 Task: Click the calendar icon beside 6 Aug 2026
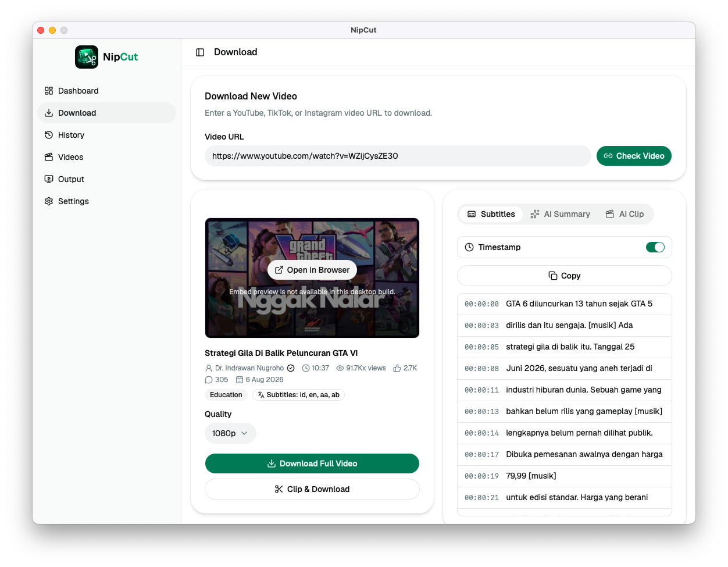pyautogui.click(x=239, y=380)
